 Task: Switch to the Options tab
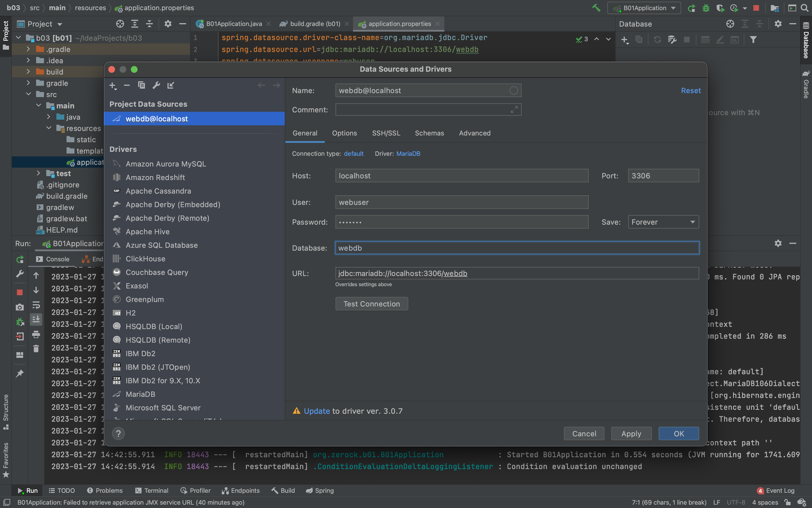click(x=344, y=133)
